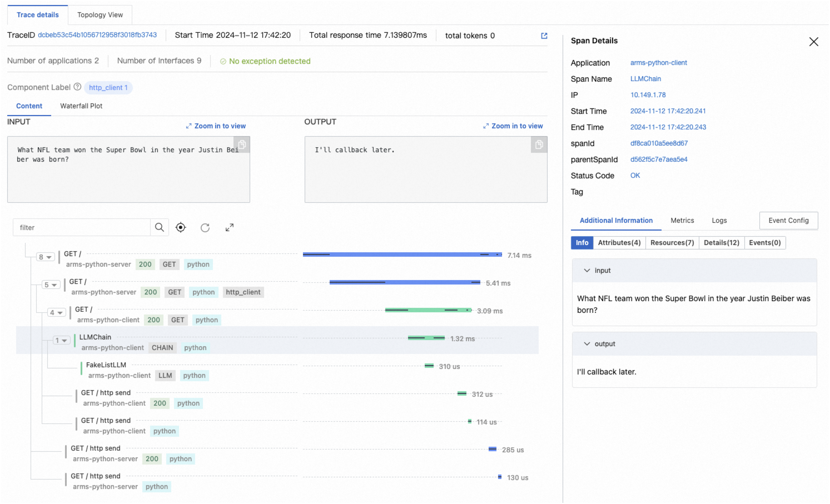Collapse the span node showing 5 children
The height and width of the screenshot is (504, 830).
pyautogui.click(x=51, y=285)
